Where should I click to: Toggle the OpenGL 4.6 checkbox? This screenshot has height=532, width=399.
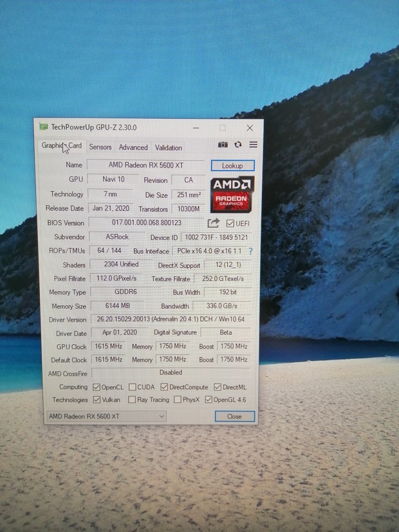point(209,399)
